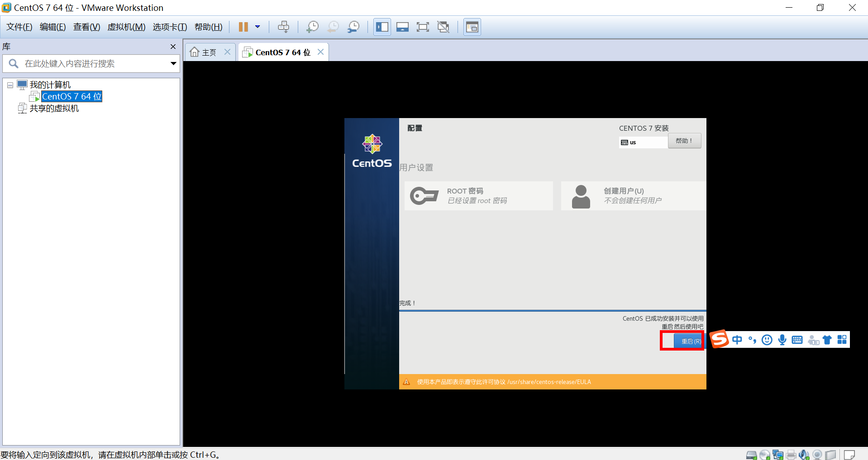This screenshot has height=460, width=868.
Task: Select CentOS 7 64 位 in the library tree
Action: [x=72, y=96]
